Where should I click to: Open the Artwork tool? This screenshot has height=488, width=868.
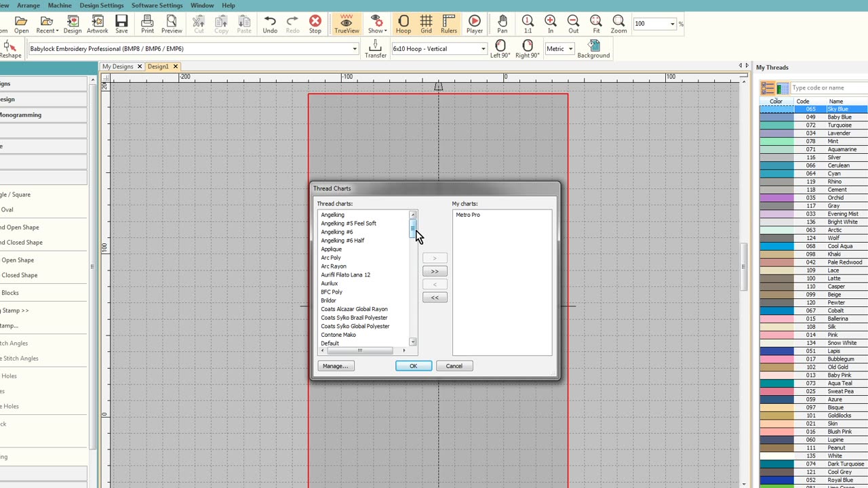[97, 24]
